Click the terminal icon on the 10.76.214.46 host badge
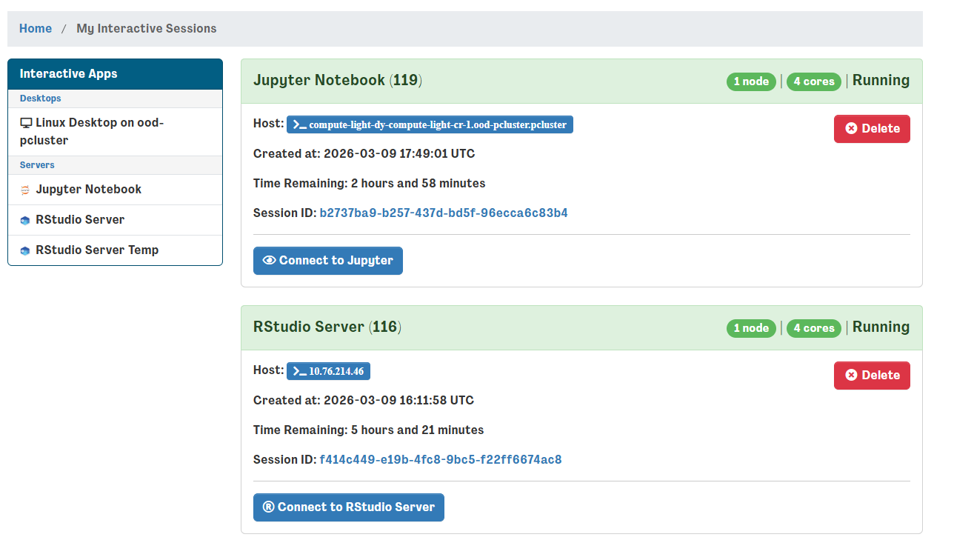954x560 pixels. click(x=300, y=371)
